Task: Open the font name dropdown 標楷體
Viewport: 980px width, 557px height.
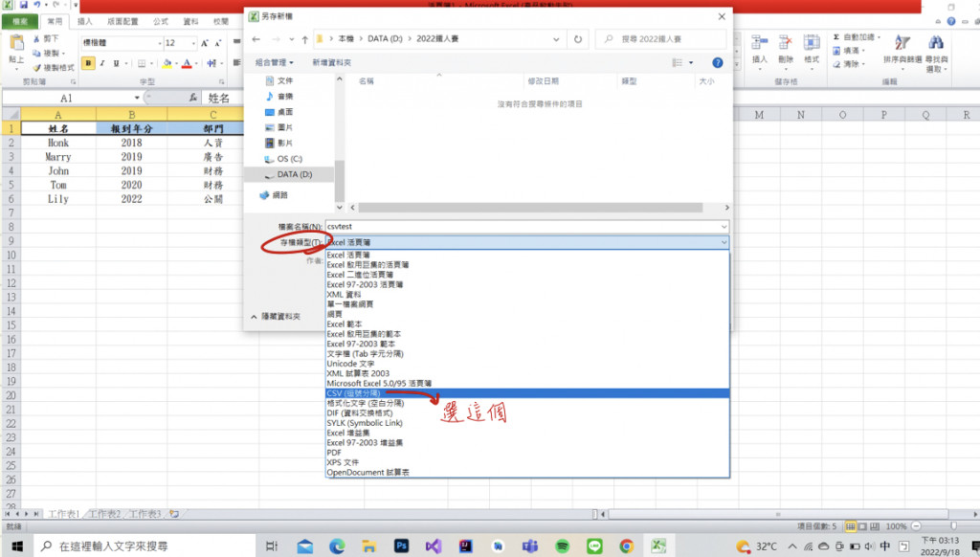Action: pyautogui.click(x=160, y=43)
